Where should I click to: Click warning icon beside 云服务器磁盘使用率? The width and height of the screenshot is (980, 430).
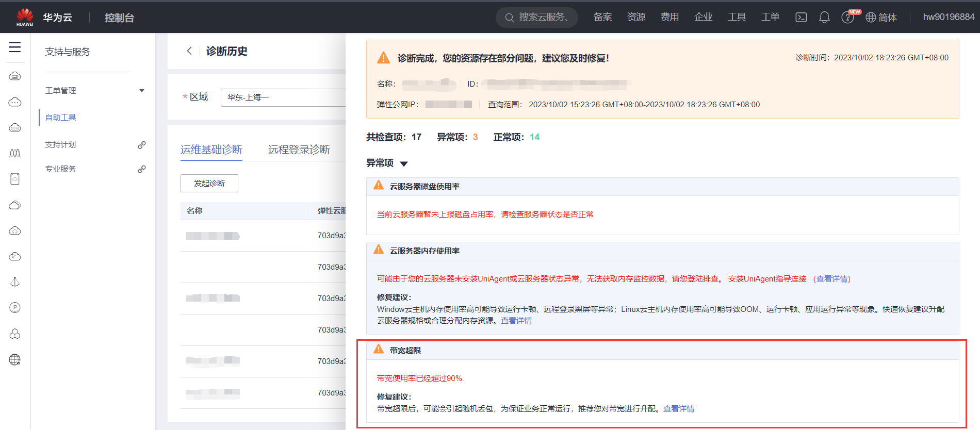379,185
